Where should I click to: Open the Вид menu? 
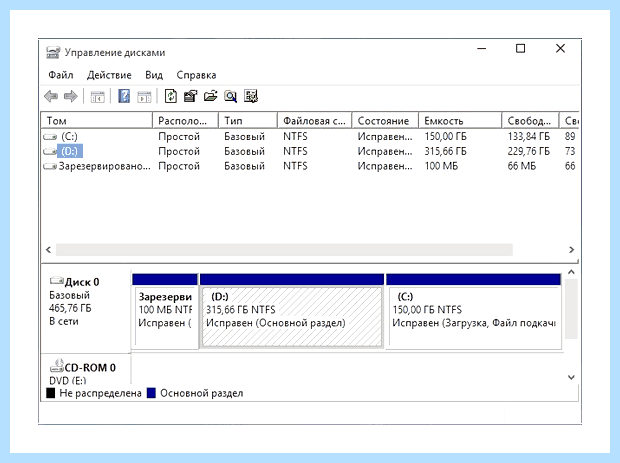tap(154, 75)
